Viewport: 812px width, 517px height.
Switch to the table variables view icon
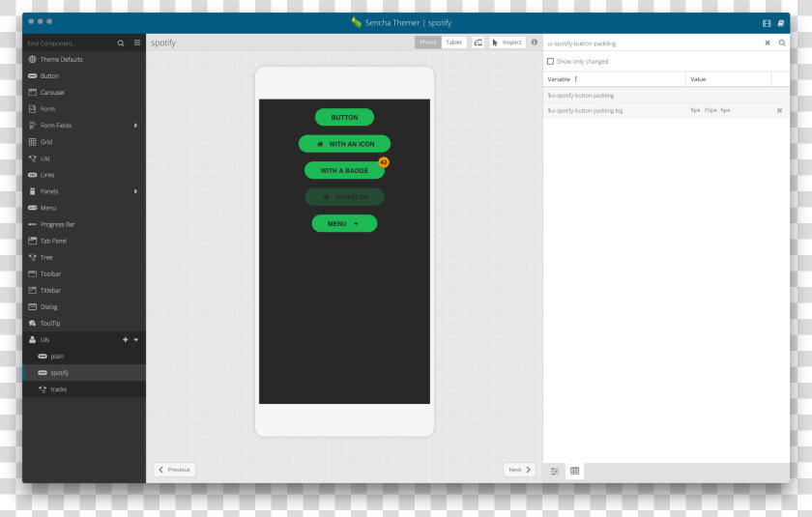coord(575,471)
